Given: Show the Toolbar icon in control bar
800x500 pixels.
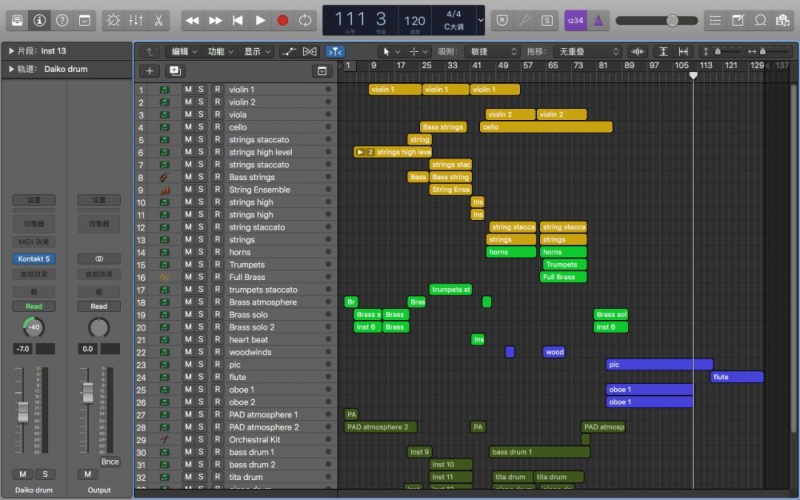Looking at the screenshot, I should click(84, 20).
